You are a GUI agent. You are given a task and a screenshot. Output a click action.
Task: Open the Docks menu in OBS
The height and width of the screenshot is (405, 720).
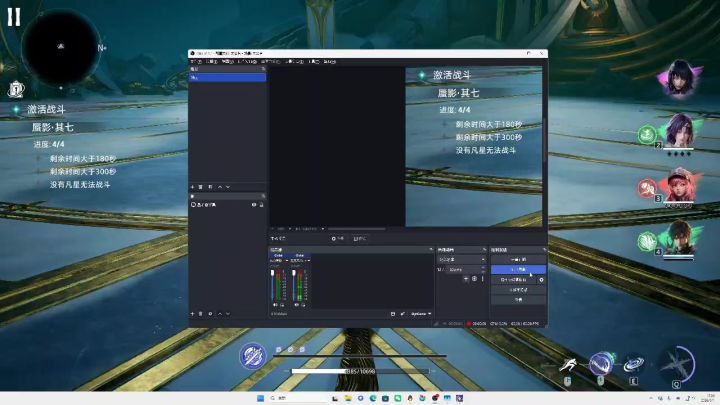247,61
